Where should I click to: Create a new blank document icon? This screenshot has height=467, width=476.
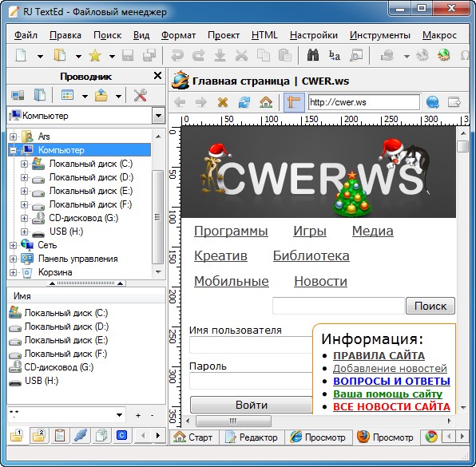click(21, 56)
